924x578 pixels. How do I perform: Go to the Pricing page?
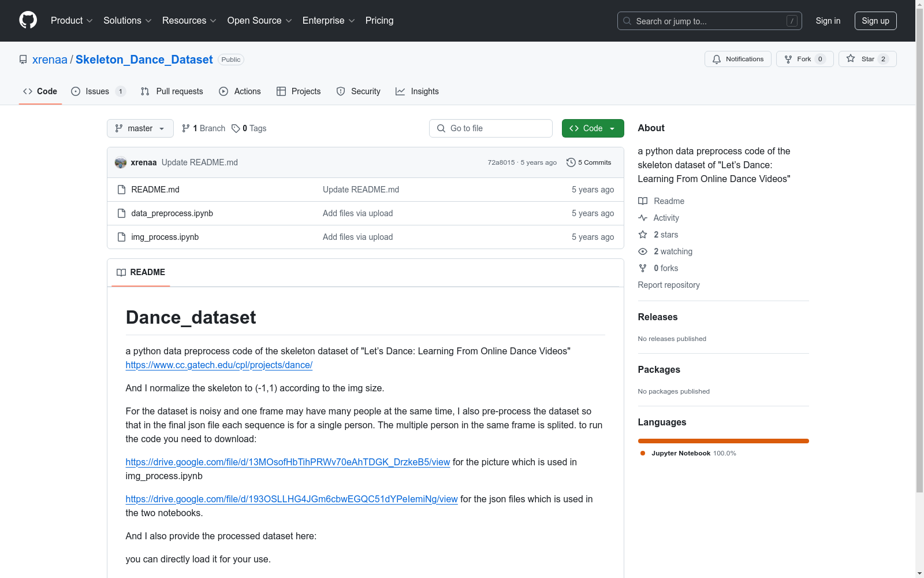click(379, 20)
